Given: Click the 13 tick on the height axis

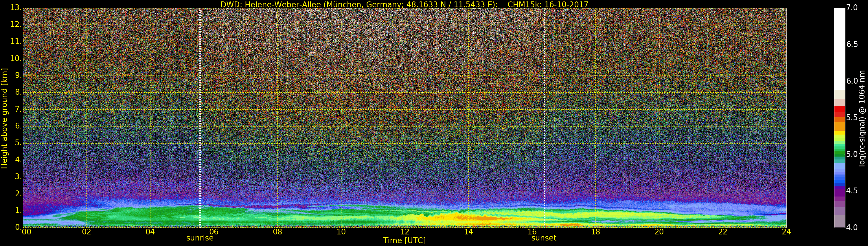Looking at the screenshot, I should click(x=15, y=8).
